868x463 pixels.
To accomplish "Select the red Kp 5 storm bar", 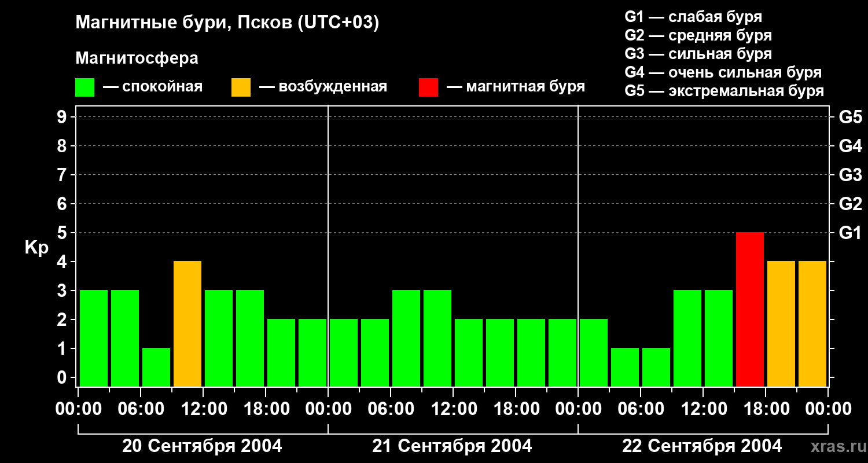I will 750,309.
